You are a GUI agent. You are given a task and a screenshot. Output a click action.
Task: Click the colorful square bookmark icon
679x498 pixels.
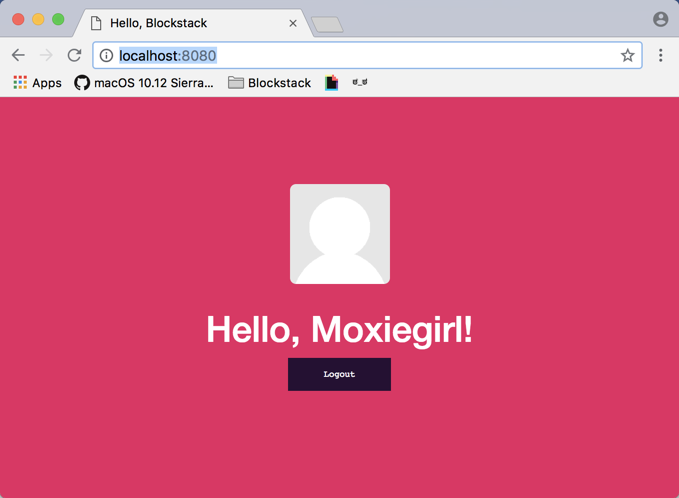click(332, 83)
